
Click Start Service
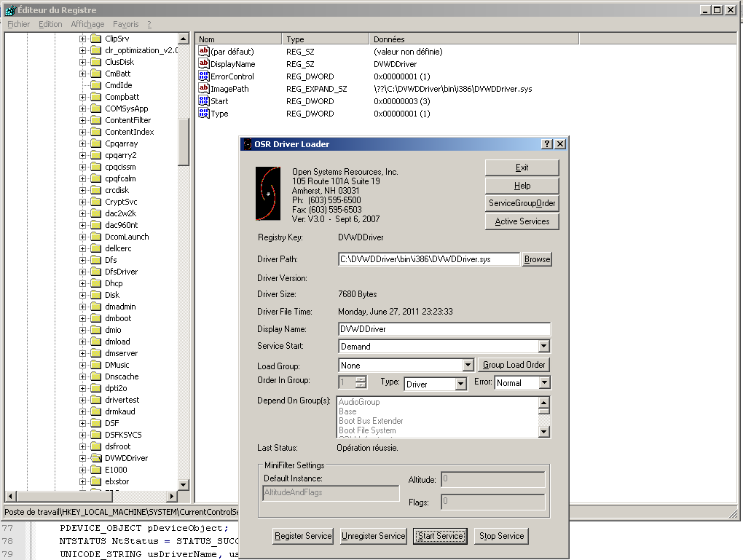(440, 536)
